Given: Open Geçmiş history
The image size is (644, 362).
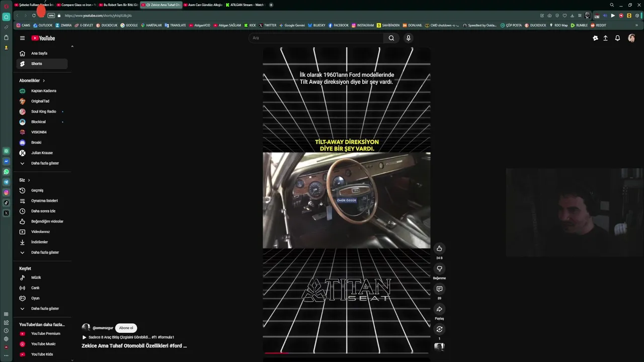Looking at the screenshot, I should click(42, 191).
